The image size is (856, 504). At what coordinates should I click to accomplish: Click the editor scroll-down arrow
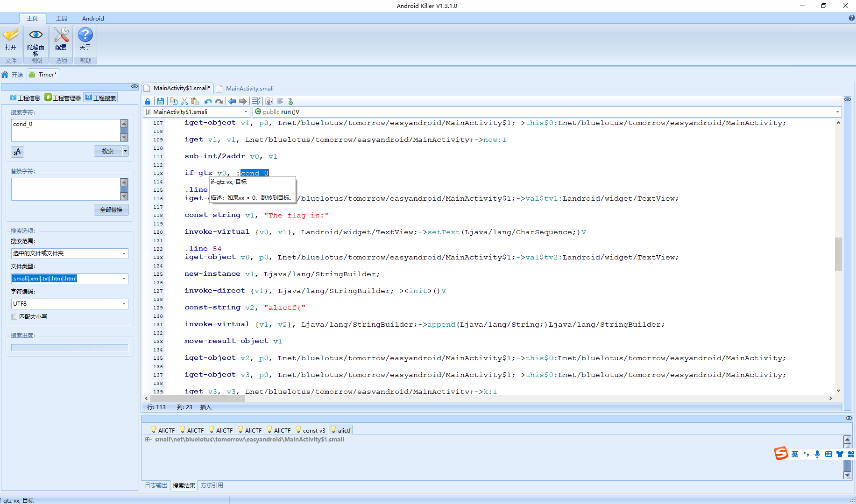pyautogui.click(x=838, y=391)
